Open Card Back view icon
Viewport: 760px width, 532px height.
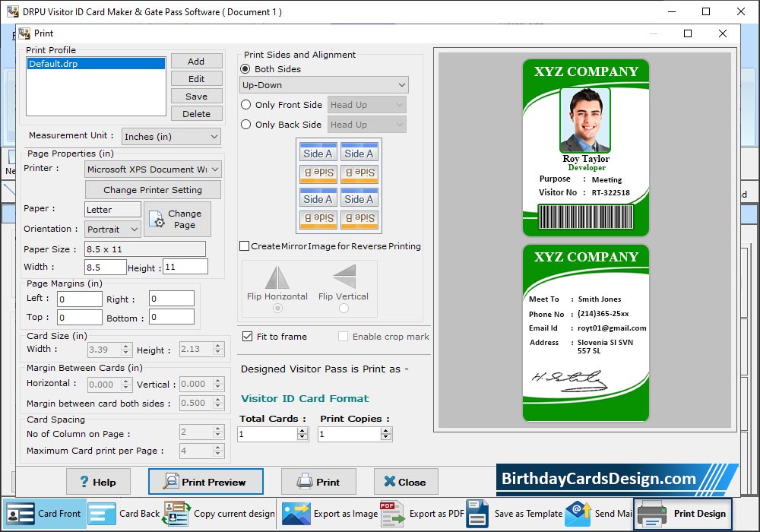(101, 514)
